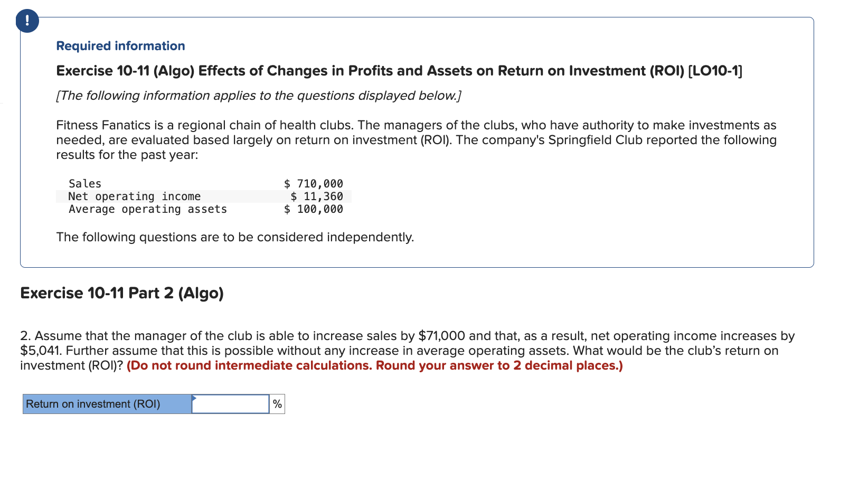Click the Exercise 10-11 (Algo) title
Image resolution: width=868 pixels, height=489 pixels.
(x=399, y=71)
